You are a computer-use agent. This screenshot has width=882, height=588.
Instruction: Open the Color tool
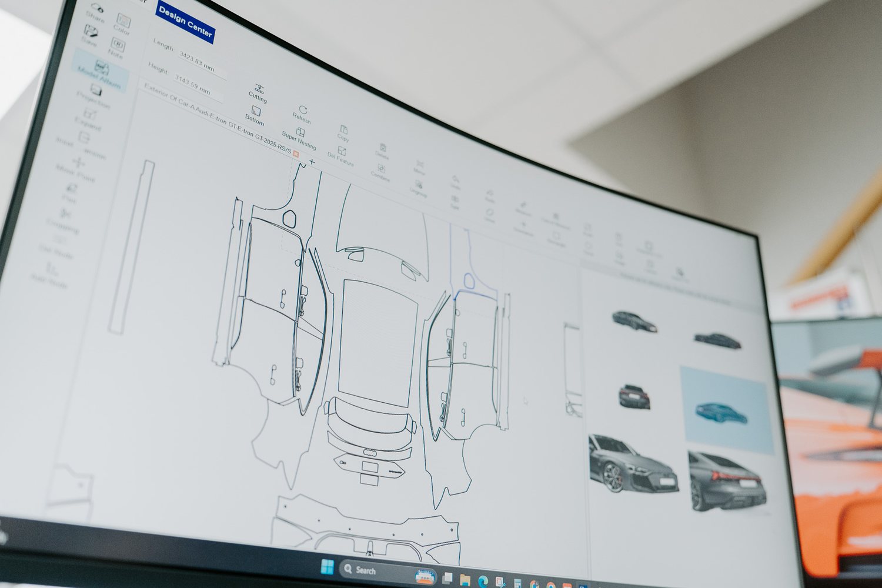123,21
